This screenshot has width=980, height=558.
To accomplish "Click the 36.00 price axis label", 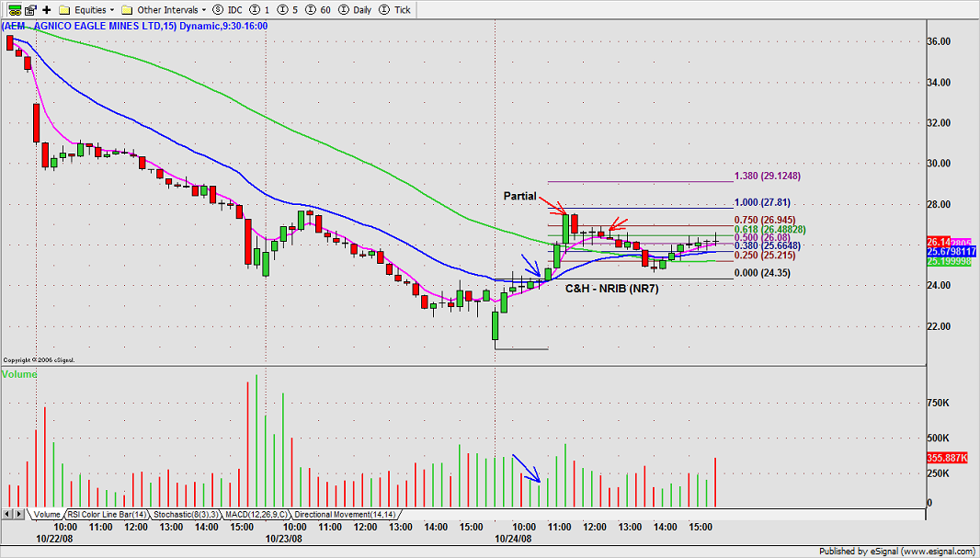I will (x=938, y=41).
